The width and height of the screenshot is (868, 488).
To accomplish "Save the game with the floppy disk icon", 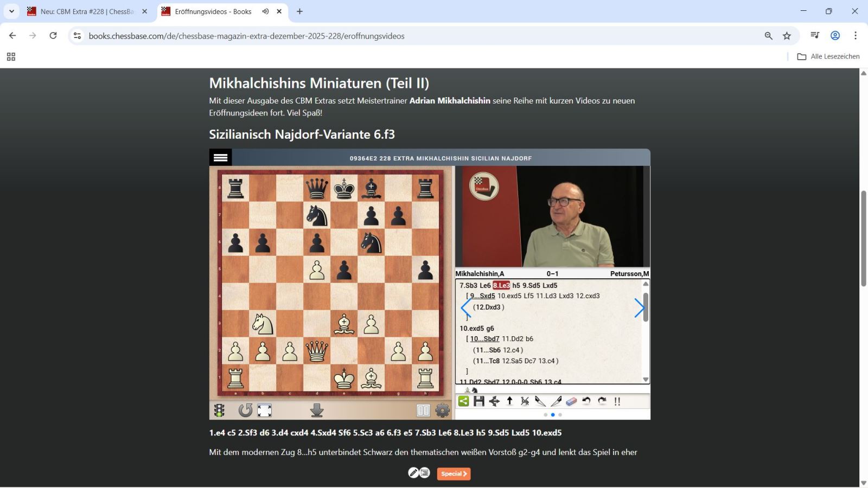I will point(478,401).
